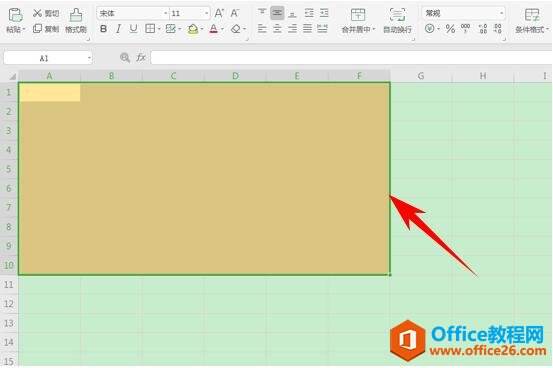The width and height of the screenshot is (553, 368).
Task: Select row 12 header
Action: [x=9, y=304]
